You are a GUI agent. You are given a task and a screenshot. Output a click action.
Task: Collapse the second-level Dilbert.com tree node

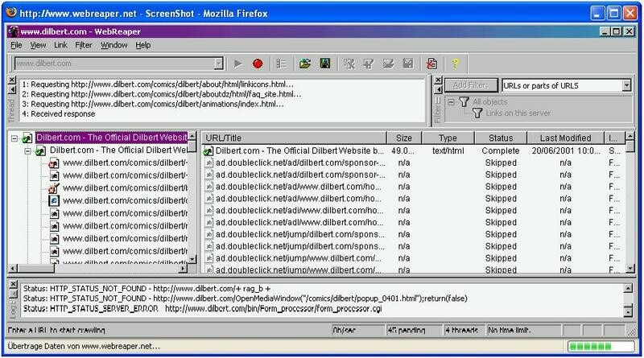[27, 151]
